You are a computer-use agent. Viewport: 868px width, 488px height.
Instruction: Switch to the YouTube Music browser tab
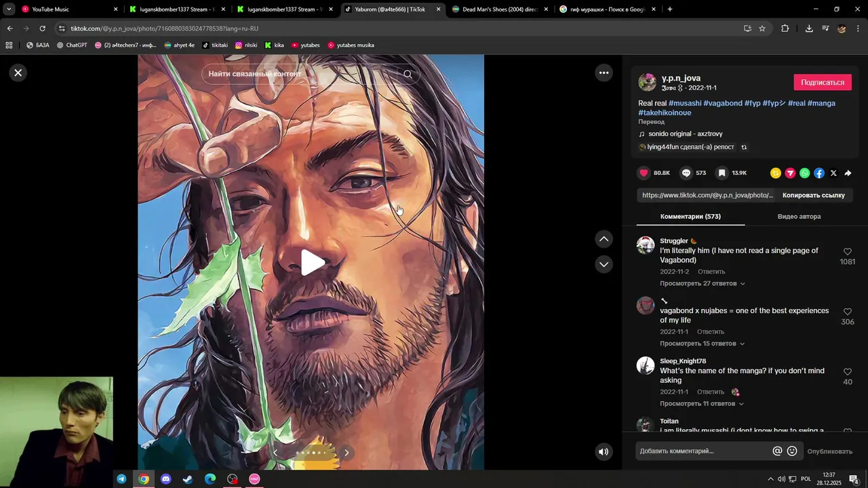(x=68, y=9)
